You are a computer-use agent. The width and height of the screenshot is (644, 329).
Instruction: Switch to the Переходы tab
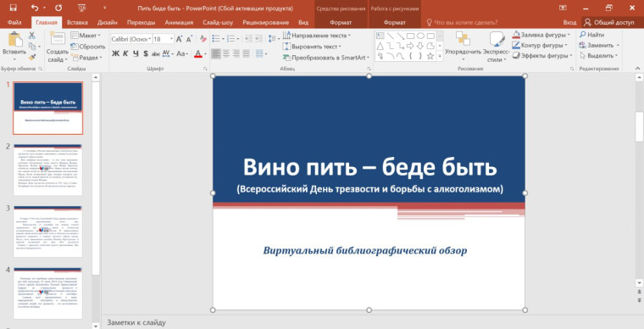[141, 23]
